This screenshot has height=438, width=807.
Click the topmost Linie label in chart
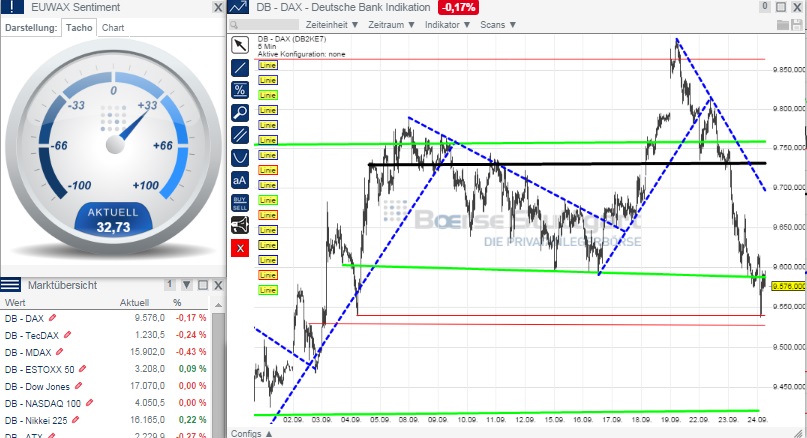coord(268,65)
